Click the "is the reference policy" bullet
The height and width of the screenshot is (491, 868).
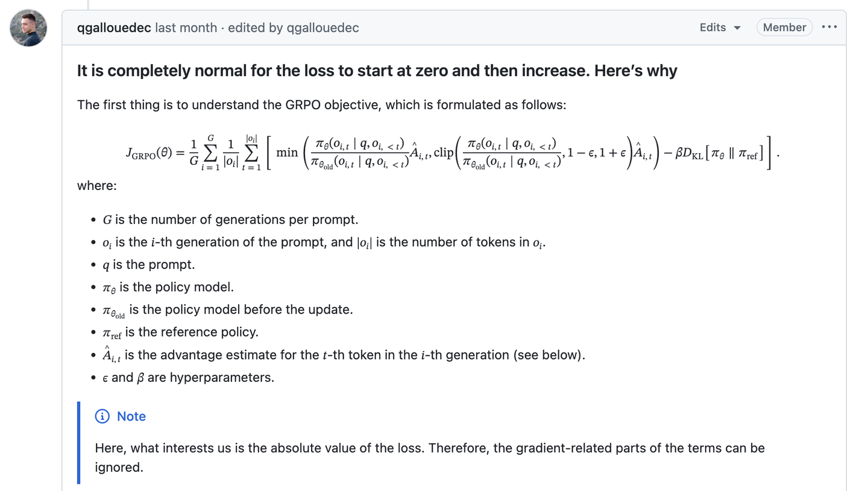tap(181, 332)
